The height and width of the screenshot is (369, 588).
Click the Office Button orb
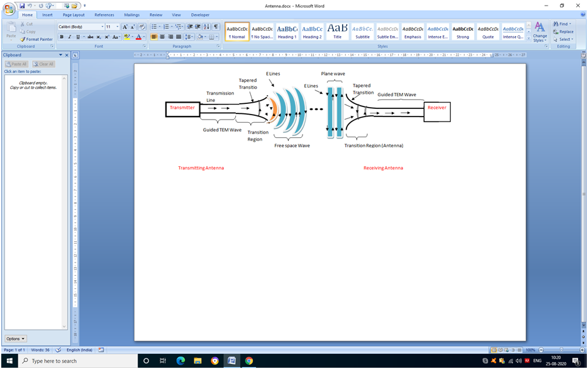point(9,8)
